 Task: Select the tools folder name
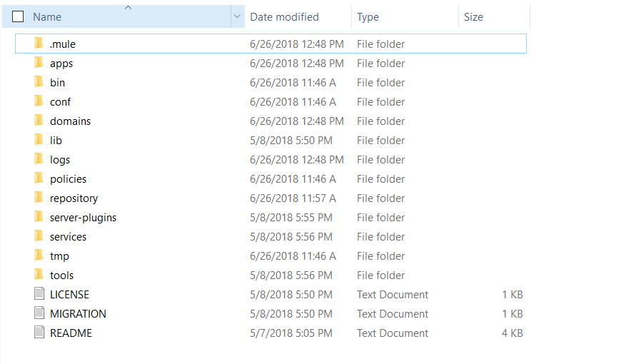pos(61,275)
